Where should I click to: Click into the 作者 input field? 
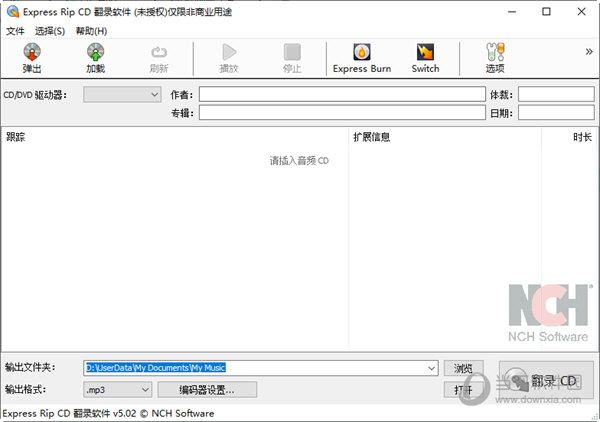coord(342,94)
